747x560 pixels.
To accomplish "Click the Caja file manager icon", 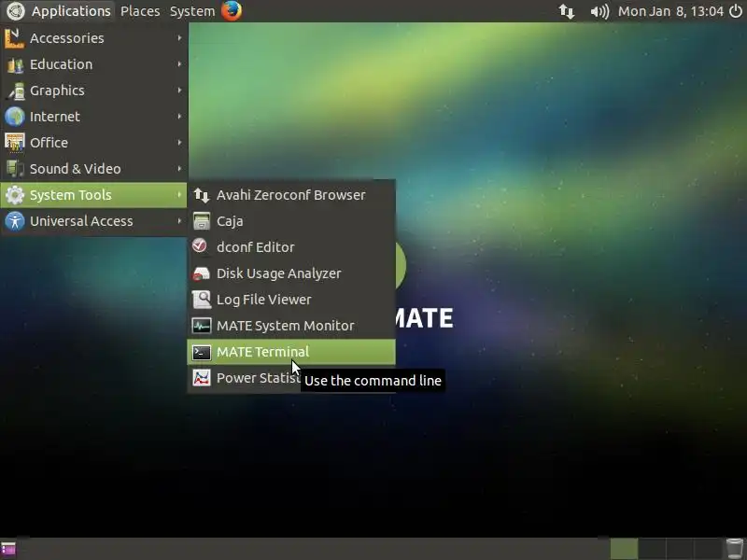I will click(x=202, y=221).
